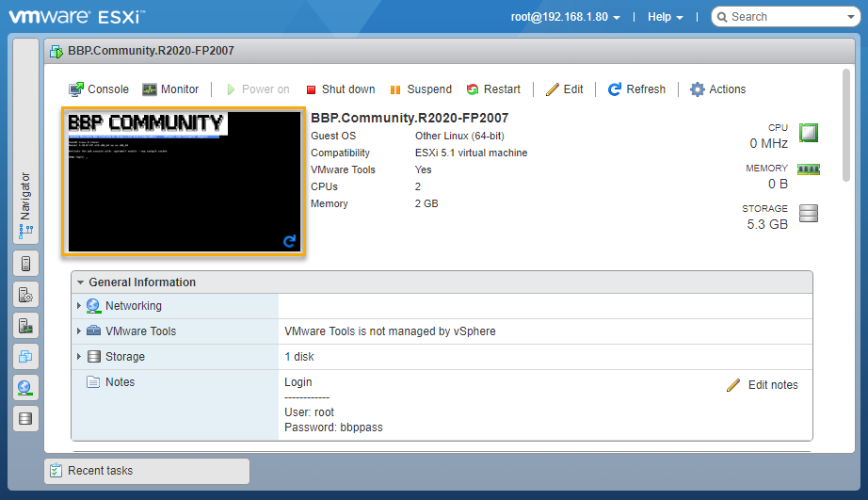Click the refresh icon on console thumbnail
The image size is (868, 500).
[x=289, y=241]
